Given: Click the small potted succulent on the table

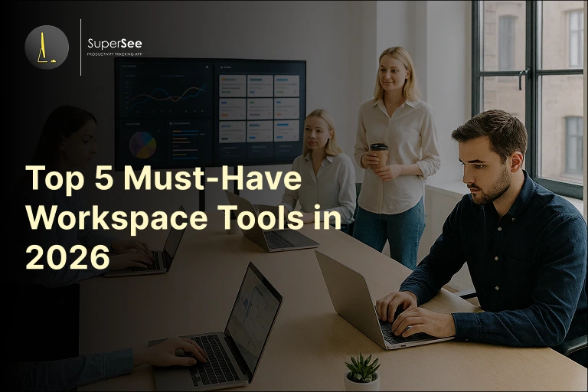Looking at the screenshot, I should [361, 369].
